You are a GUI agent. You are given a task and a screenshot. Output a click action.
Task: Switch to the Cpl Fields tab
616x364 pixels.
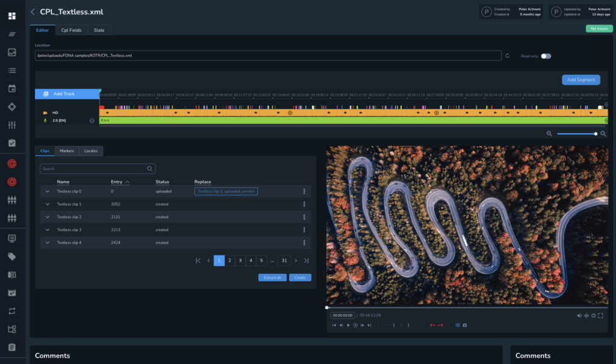72,30
